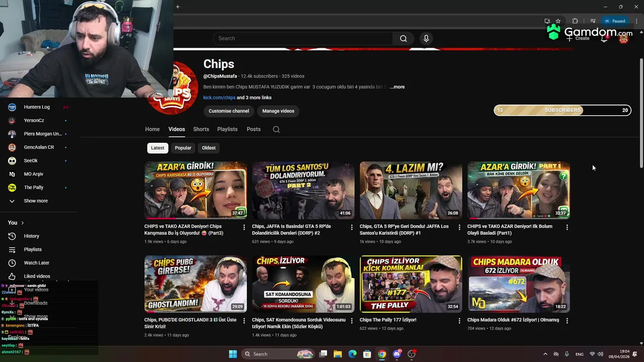Open the Posts tab
Screen dimensions: 644x362
click(x=254, y=129)
